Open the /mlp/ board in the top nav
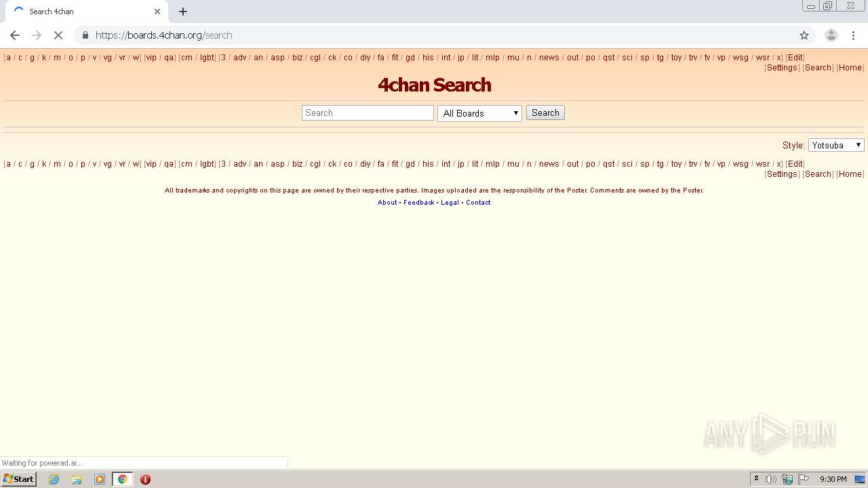This screenshot has height=488, width=868. [x=492, y=58]
